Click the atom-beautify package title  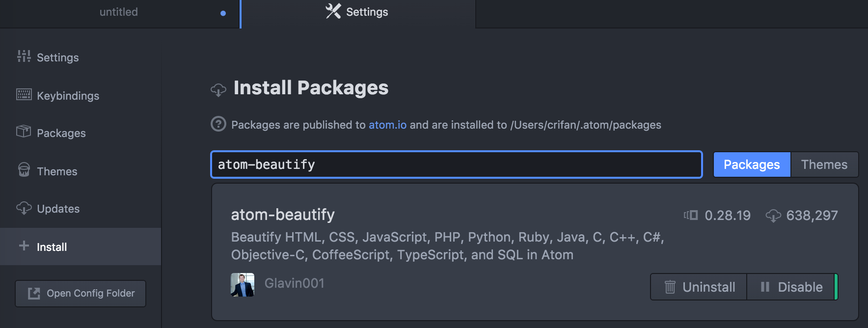pos(283,215)
